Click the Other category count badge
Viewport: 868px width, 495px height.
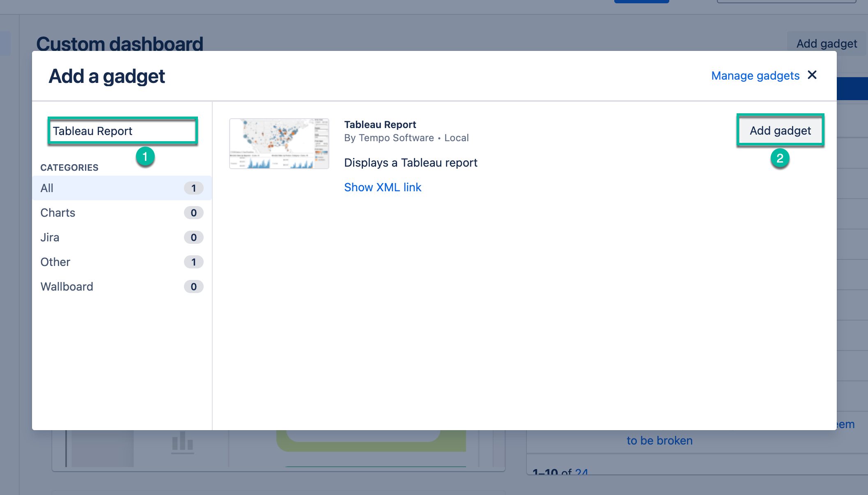[193, 262]
